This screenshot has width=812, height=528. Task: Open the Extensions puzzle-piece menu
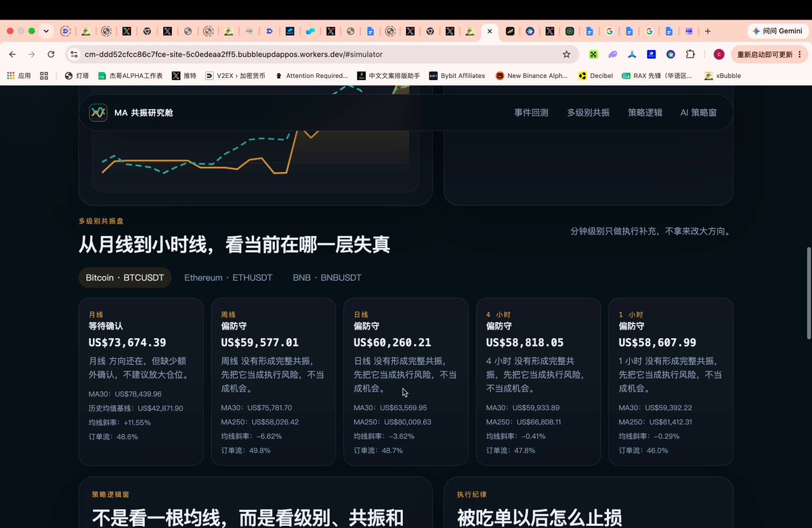[690, 54]
